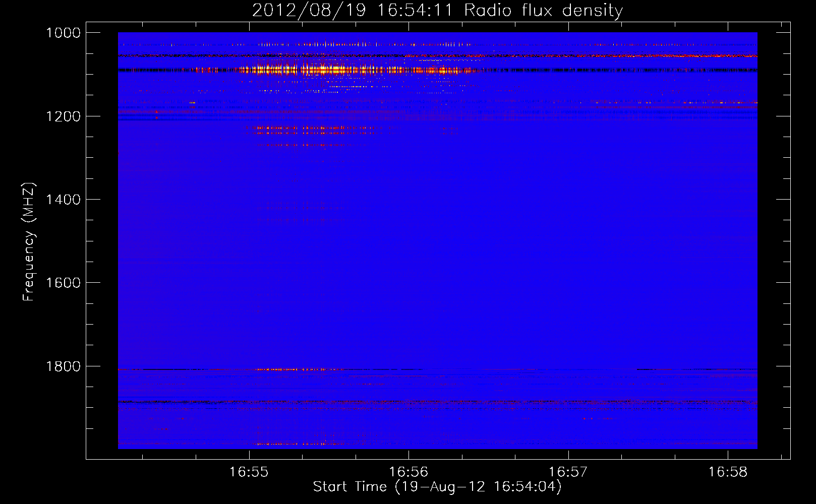The image size is (816, 504).
Task: Click the time tick label "16:56"
Action: (409, 472)
